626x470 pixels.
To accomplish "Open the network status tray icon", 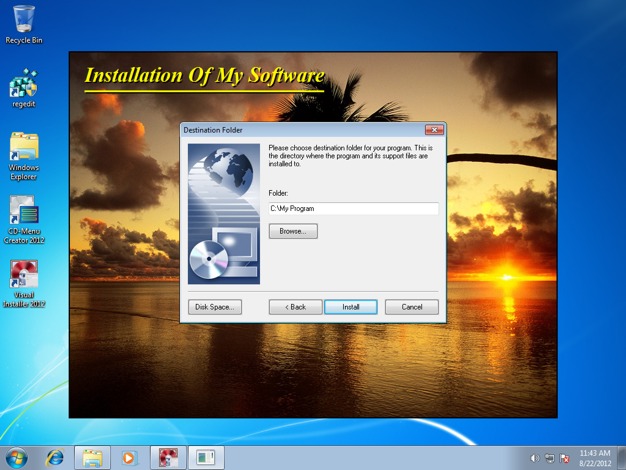I will [549, 458].
